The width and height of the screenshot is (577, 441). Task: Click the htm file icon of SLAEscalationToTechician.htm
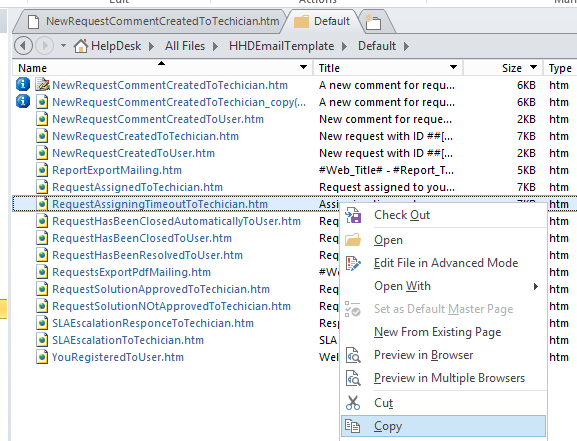[x=42, y=340]
